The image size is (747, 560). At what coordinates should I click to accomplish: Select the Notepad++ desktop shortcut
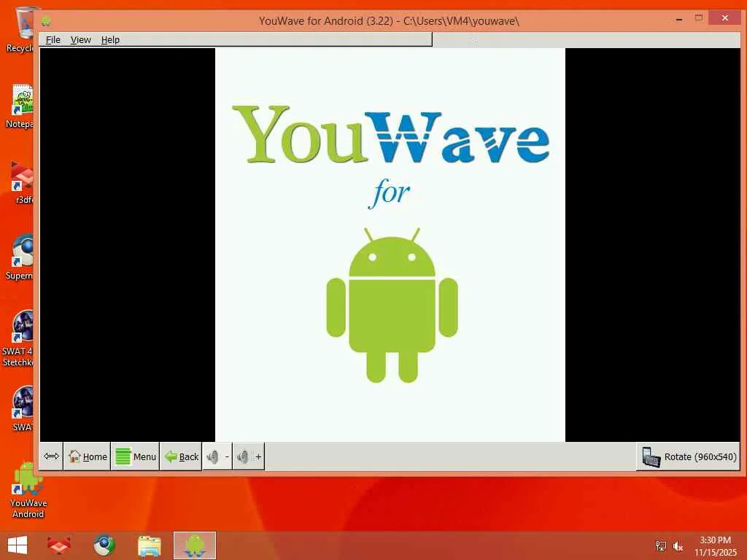pos(20,106)
